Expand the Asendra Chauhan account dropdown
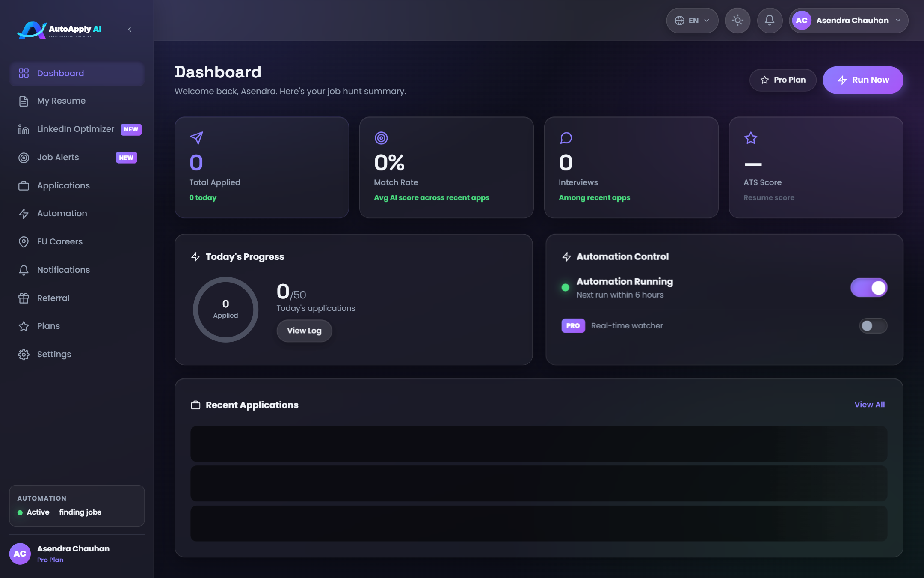This screenshot has width=924, height=578. coord(849,21)
